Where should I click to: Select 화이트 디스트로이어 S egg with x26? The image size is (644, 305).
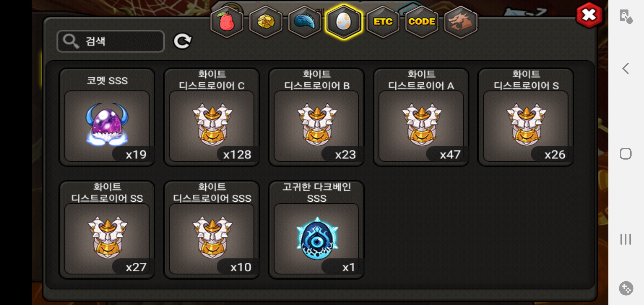[x=526, y=117]
